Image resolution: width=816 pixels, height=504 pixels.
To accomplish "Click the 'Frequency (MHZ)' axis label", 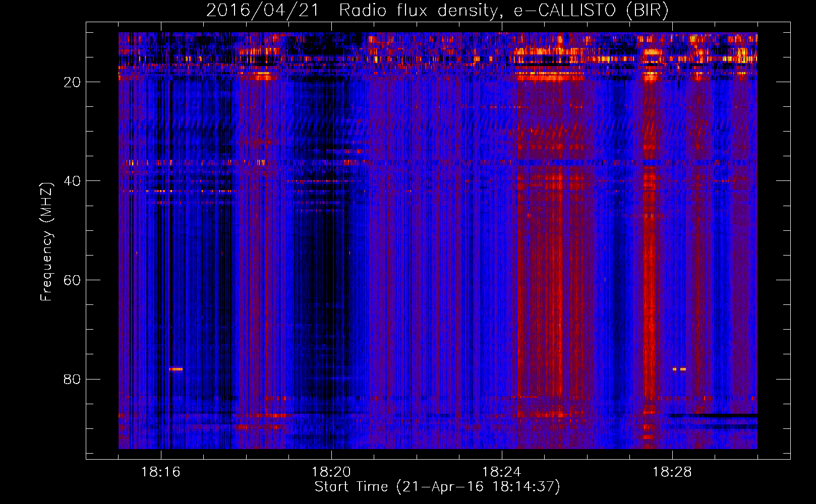I will coord(46,242).
